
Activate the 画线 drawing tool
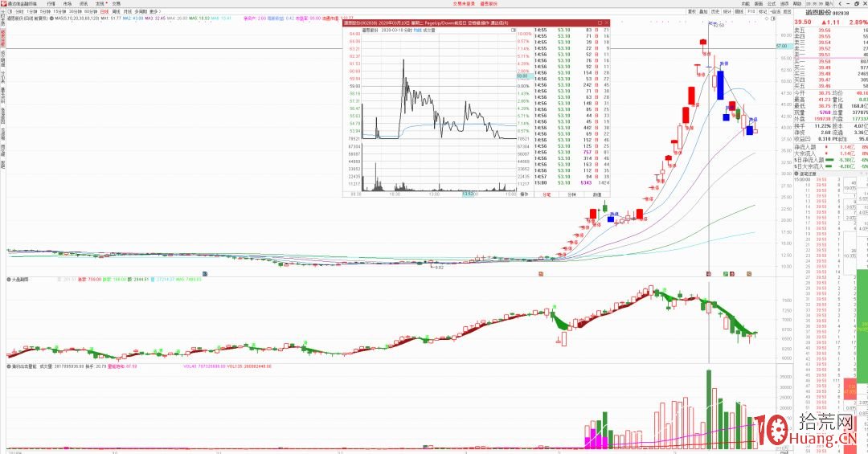(739, 11)
